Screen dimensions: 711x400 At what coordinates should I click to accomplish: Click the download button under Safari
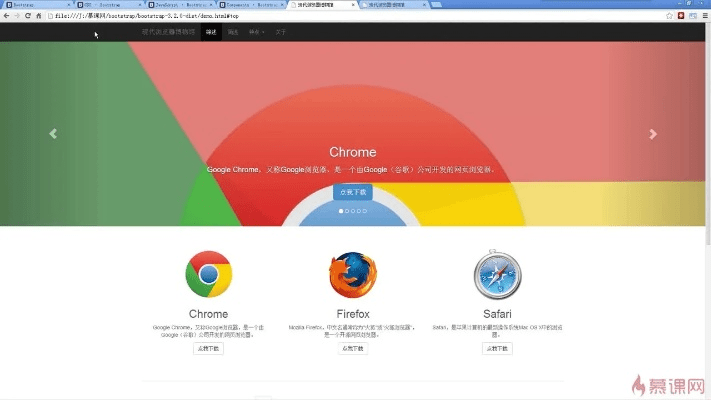point(497,349)
